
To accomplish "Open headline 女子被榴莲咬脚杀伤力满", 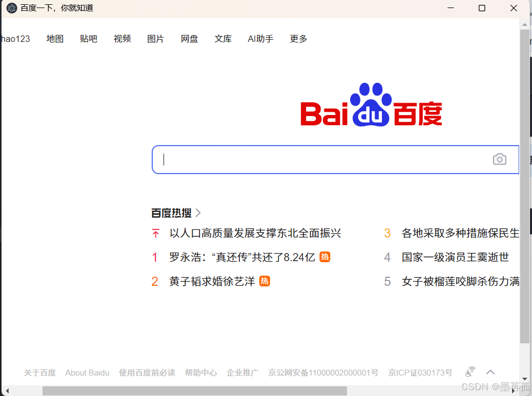I will 460,281.
